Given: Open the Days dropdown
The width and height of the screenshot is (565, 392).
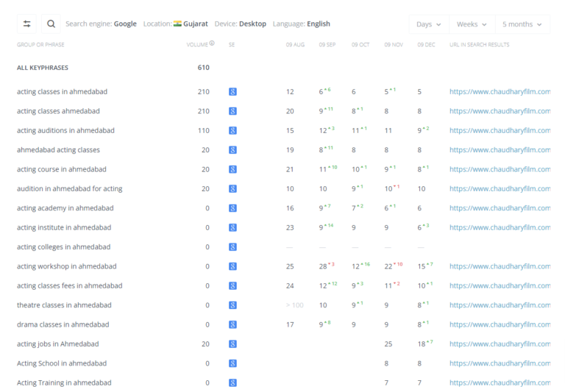Looking at the screenshot, I should pos(429,24).
